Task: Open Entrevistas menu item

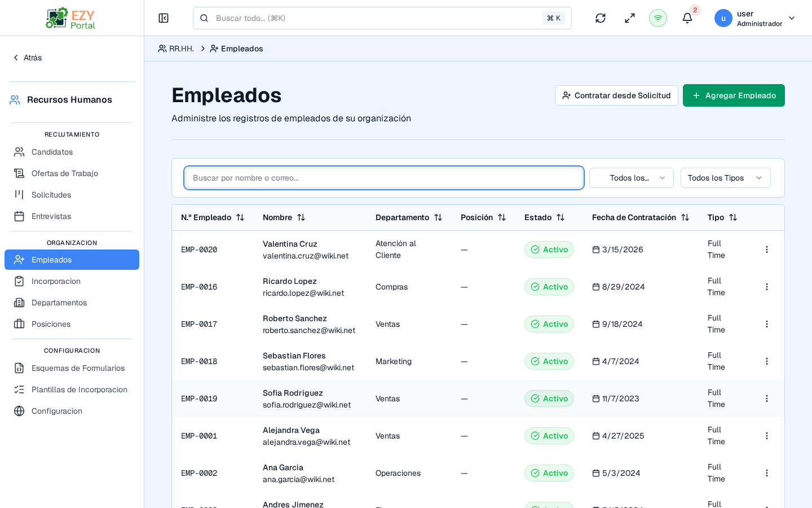Action: point(72,216)
